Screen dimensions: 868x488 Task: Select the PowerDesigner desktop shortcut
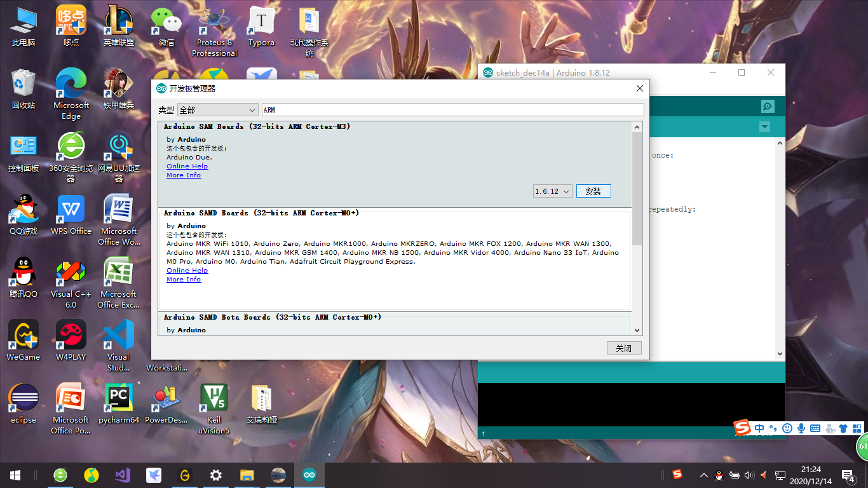point(166,404)
